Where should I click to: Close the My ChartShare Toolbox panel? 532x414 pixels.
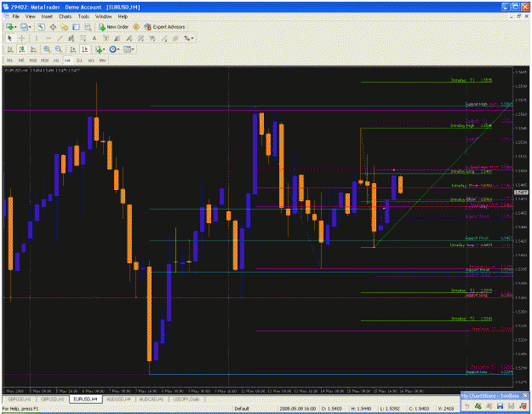(x=525, y=395)
